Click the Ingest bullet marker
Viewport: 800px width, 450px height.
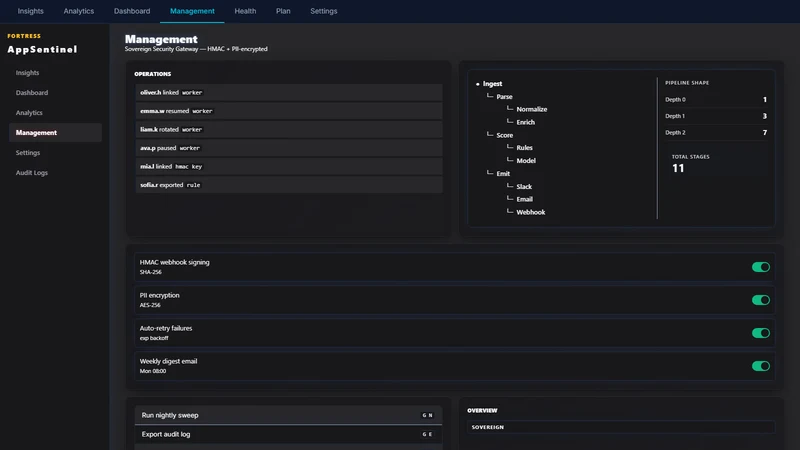pos(478,84)
